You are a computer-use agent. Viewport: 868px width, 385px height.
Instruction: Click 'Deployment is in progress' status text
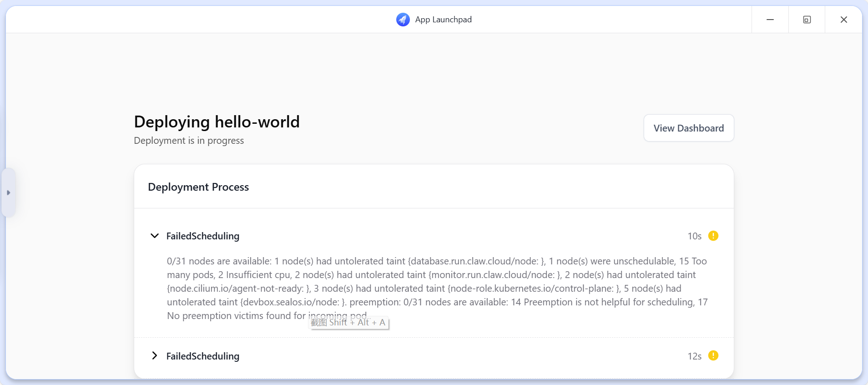click(x=189, y=141)
